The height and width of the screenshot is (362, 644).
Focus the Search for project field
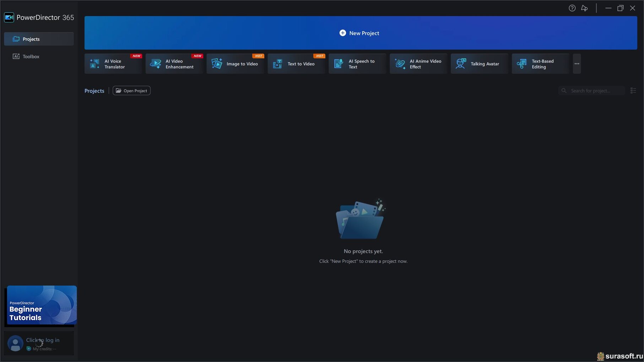pyautogui.click(x=591, y=91)
